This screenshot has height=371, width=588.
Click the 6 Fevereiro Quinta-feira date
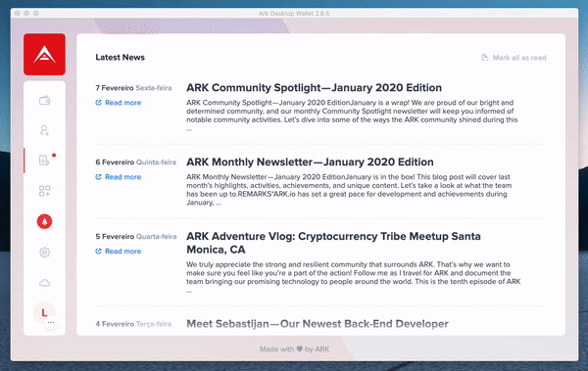(x=136, y=162)
